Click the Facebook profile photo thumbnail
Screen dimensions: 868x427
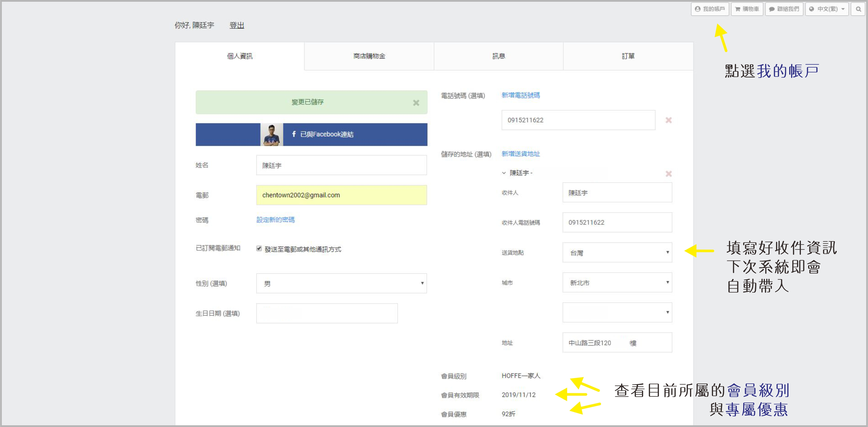point(272,134)
